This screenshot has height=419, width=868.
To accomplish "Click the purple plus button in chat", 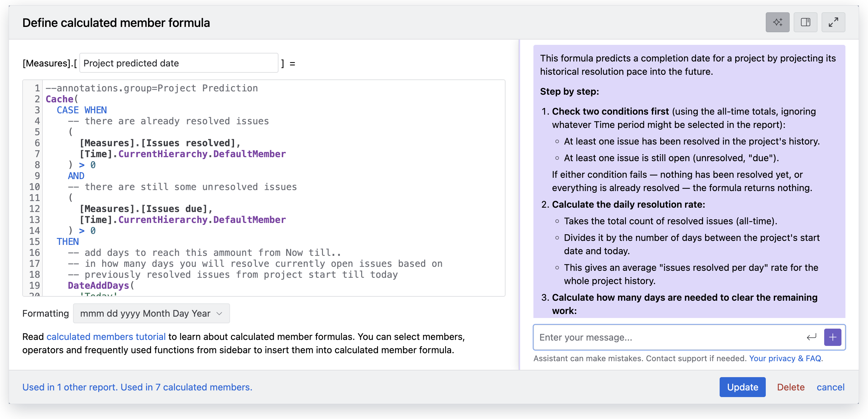I will (832, 337).
